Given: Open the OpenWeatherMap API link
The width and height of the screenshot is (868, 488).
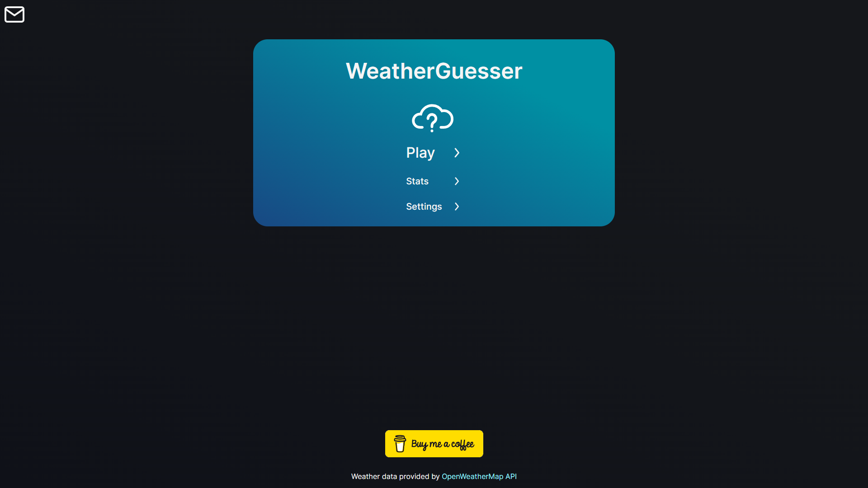Looking at the screenshot, I should tap(479, 476).
